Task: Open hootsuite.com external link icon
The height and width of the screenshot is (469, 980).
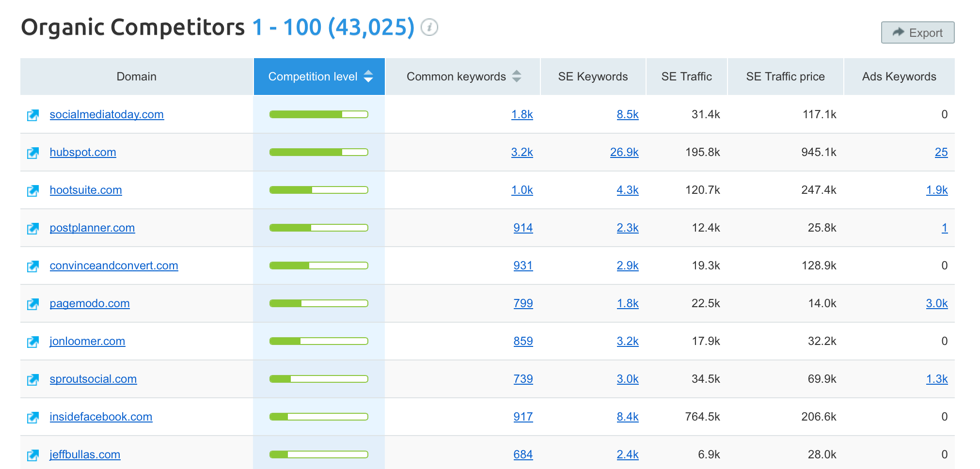Action: 33,191
